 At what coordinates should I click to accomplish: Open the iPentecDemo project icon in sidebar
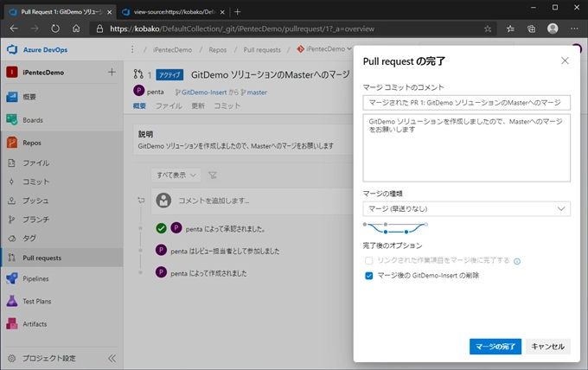12,72
